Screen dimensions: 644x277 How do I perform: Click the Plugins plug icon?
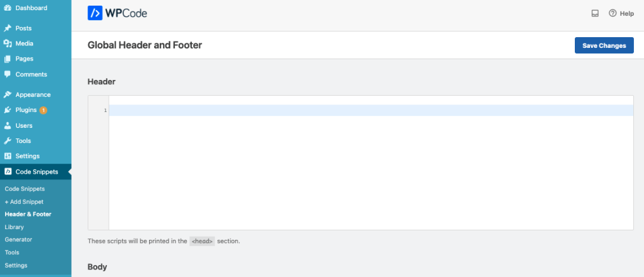click(x=8, y=110)
